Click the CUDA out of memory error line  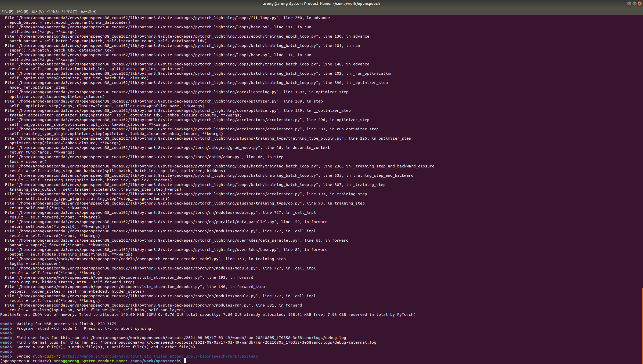[x=208, y=315]
